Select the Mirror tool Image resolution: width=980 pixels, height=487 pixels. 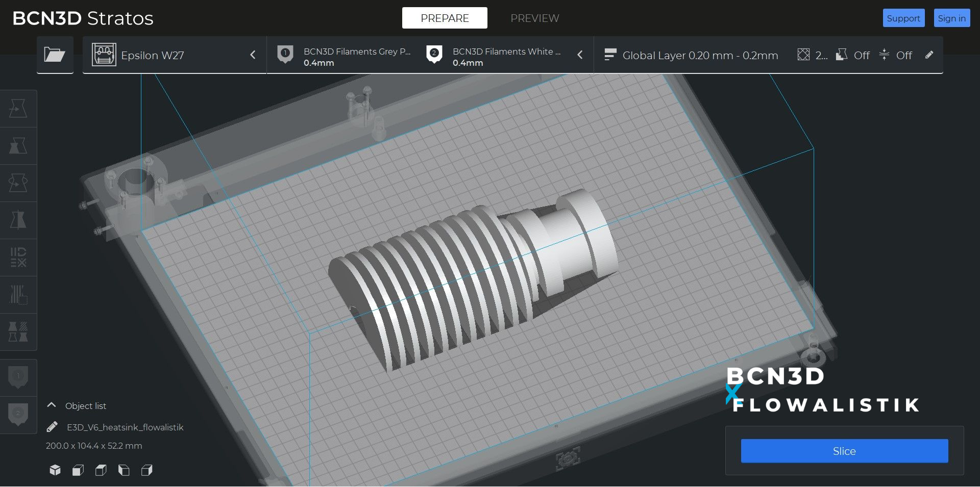18,220
